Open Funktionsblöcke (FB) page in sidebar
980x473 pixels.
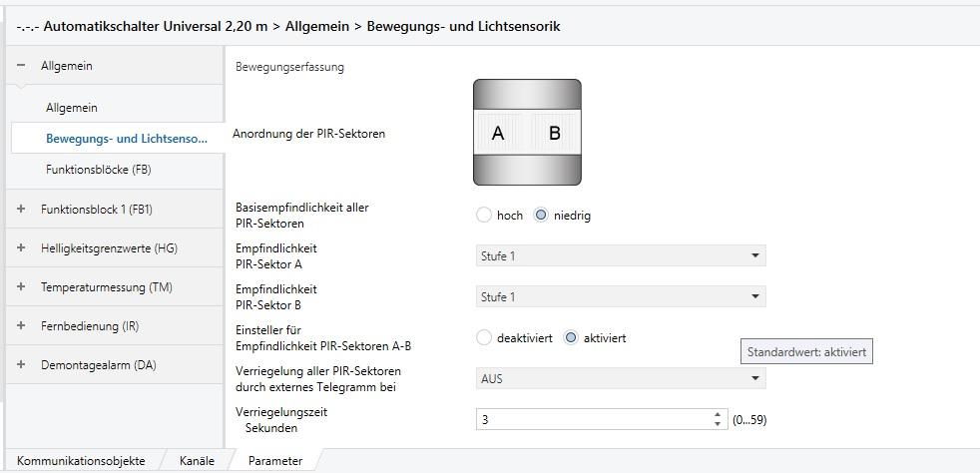99,169
